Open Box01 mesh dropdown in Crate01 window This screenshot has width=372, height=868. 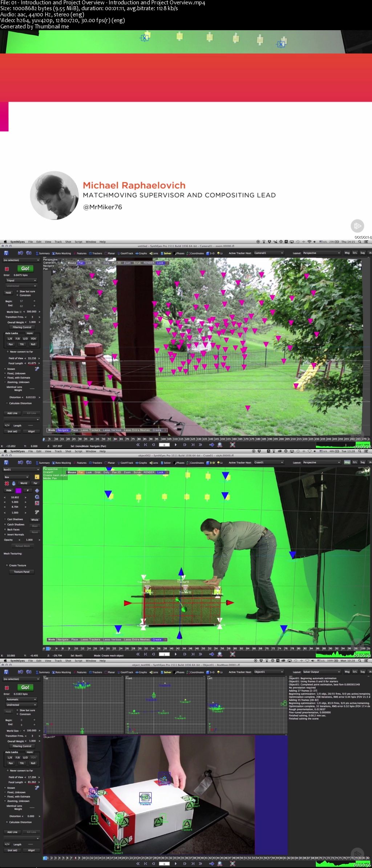tap(21, 470)
